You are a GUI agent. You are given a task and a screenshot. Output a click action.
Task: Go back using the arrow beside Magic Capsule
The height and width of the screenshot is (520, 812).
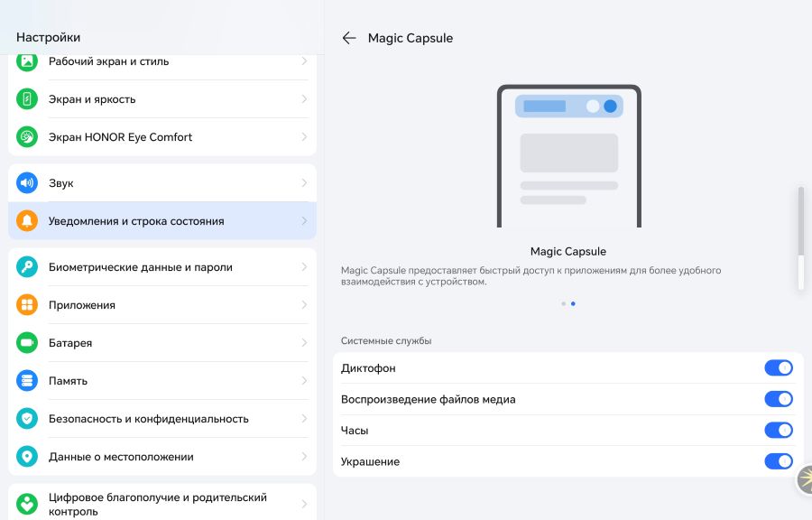(349, 38)
